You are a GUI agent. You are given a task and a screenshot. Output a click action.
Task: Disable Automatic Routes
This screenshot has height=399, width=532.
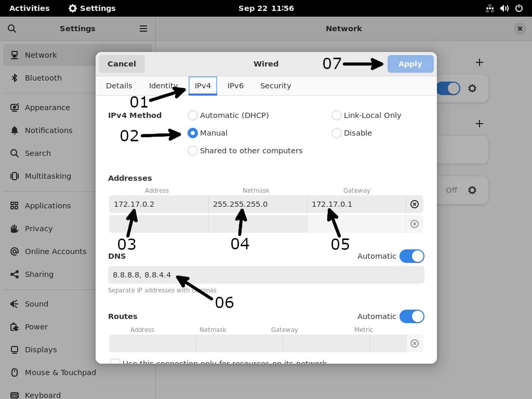412,316
